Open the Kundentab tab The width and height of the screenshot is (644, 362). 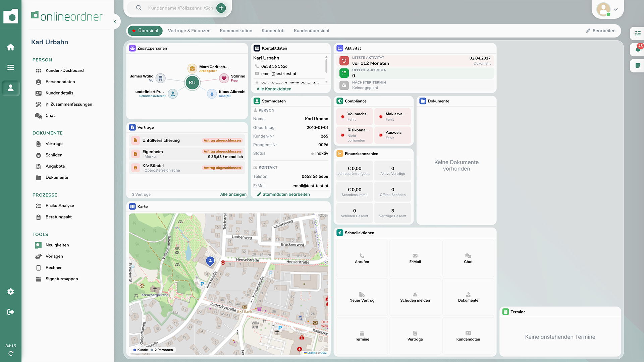[273, 31]
